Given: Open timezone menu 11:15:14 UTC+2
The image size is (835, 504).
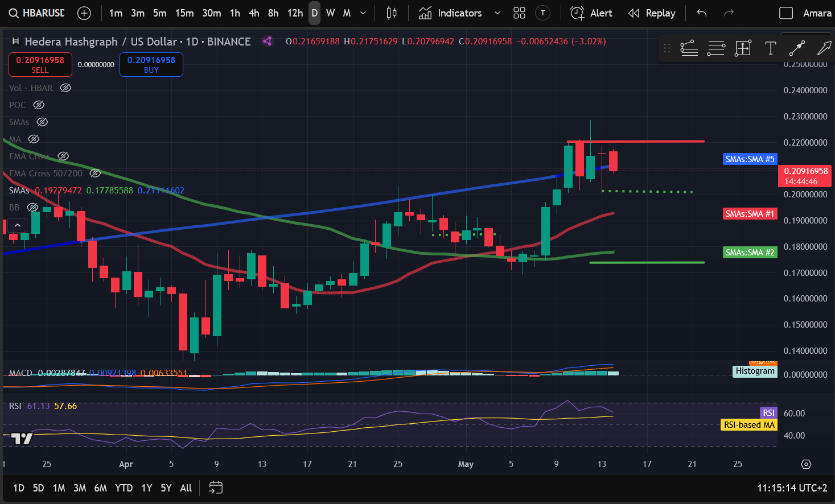Looking at the screenshot, I should pos(792,488).
